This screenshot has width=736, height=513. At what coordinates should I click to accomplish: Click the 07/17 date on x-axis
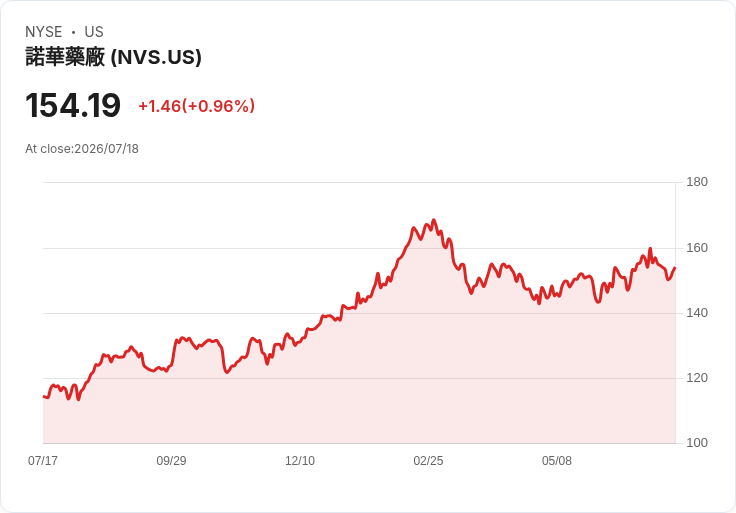pos(43,460)
